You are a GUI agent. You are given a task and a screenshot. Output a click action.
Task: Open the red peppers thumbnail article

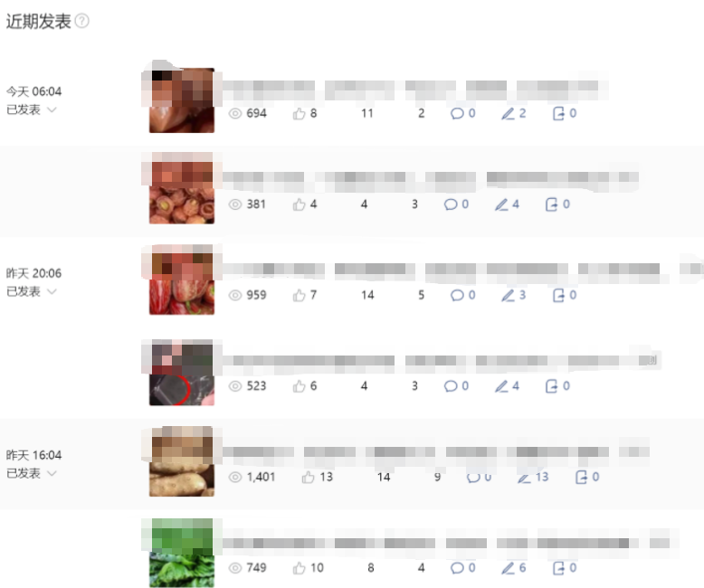pyautogui.click(x=182, y=280)
